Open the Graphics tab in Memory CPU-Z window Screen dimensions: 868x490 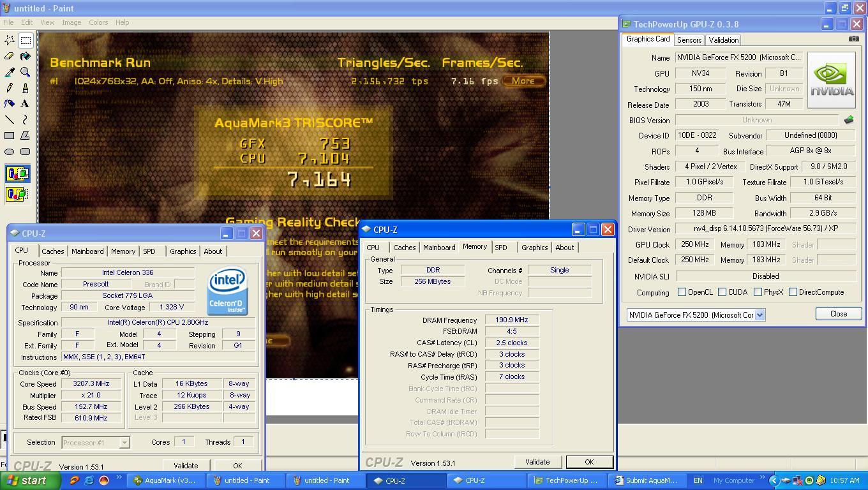point(535,248)
